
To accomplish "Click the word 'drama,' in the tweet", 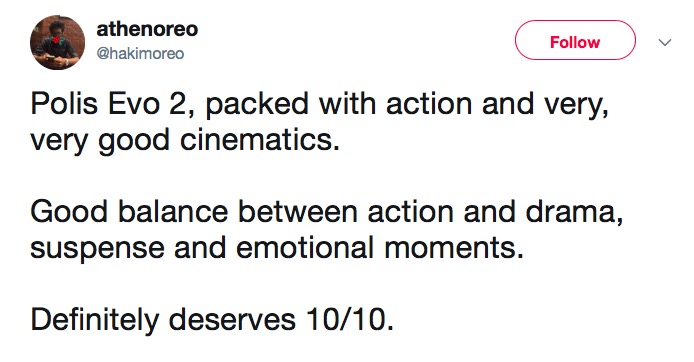I will click(574, 212).
